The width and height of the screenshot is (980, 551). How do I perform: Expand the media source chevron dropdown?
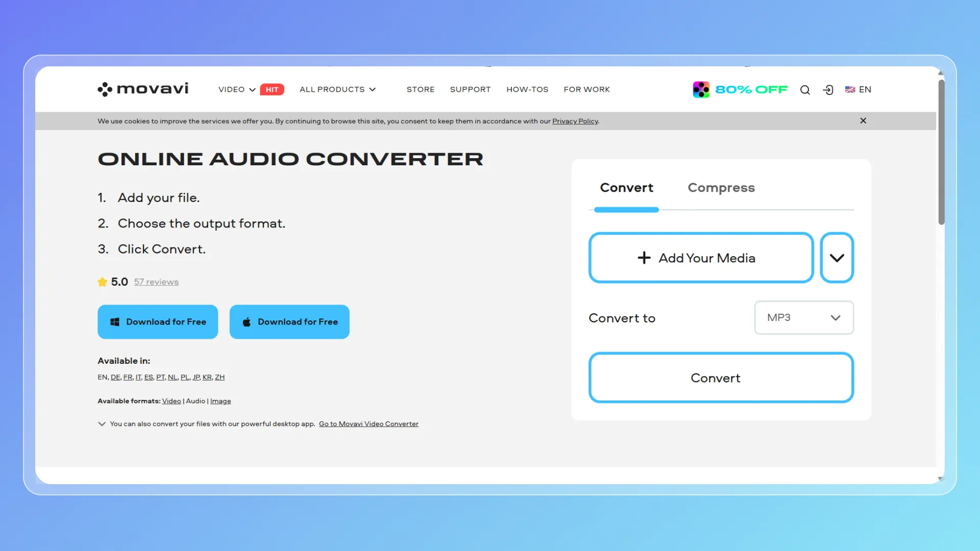[x=837, y=258]
